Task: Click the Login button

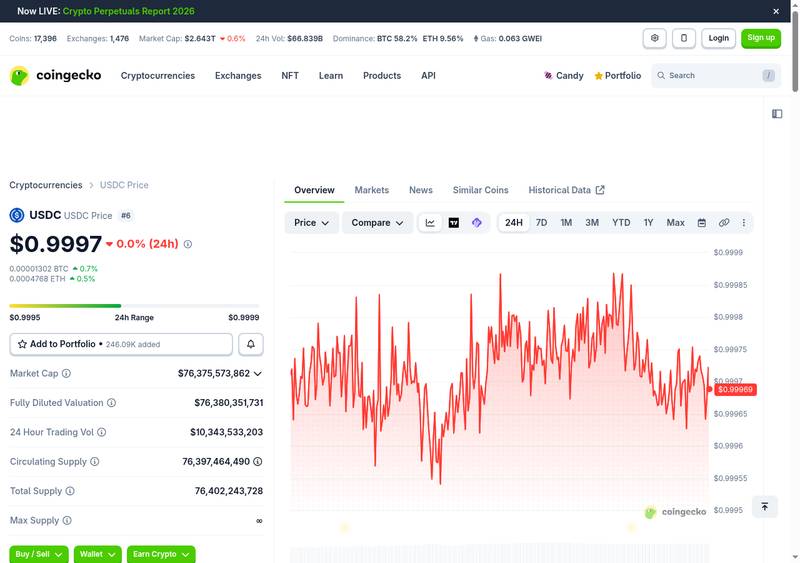Action: pos(718,38)
